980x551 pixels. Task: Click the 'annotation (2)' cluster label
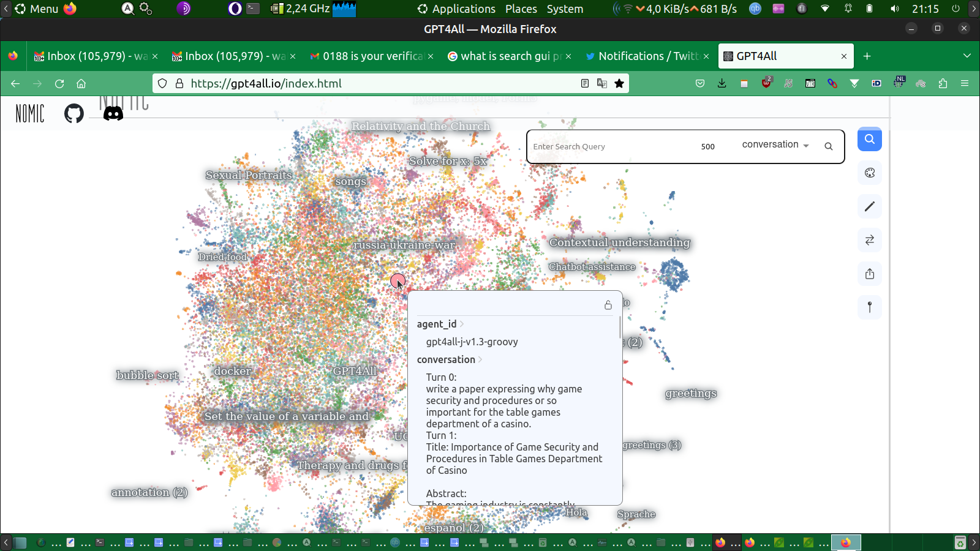[x=149, y=492]
